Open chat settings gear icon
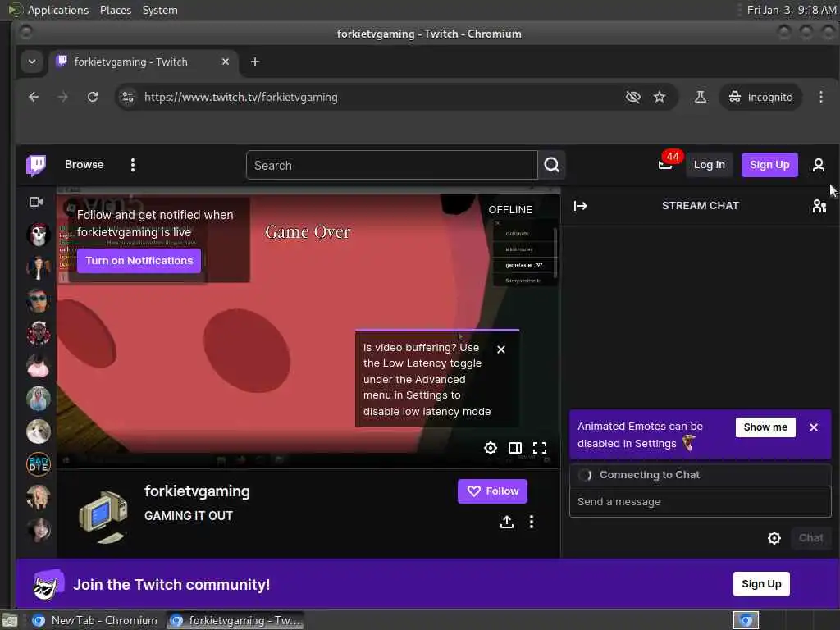This screenshot has width=840, height=630. tap(774, 538)
